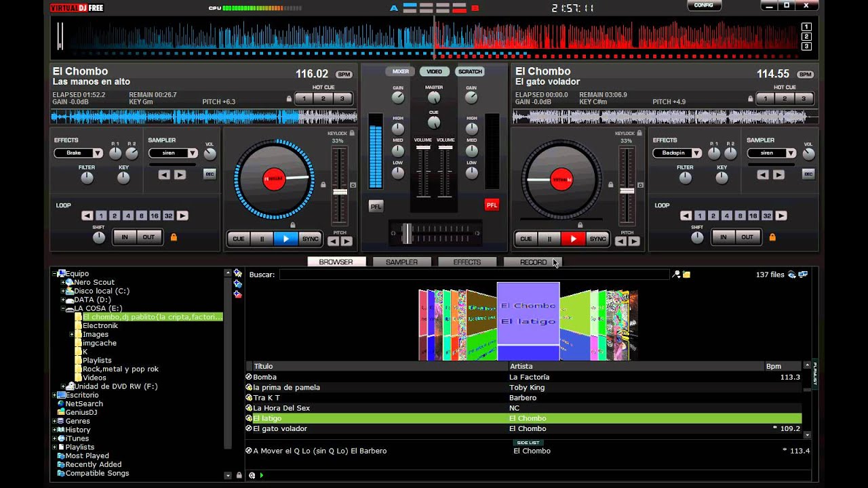Click the add filter folder red icon
The image size is (868, 488).
coord(237,294)
